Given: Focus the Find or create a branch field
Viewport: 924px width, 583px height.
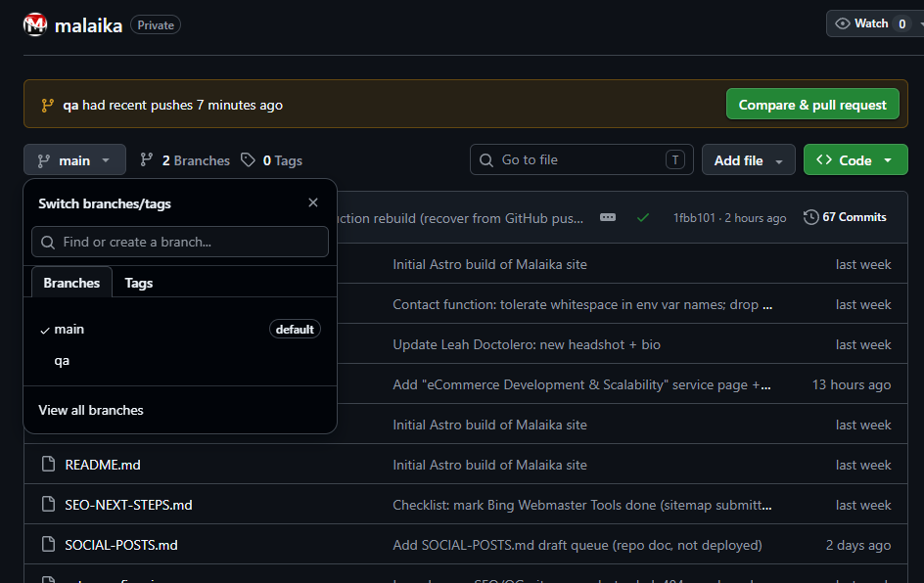Looking at the screenshot, I should (180, 242).
